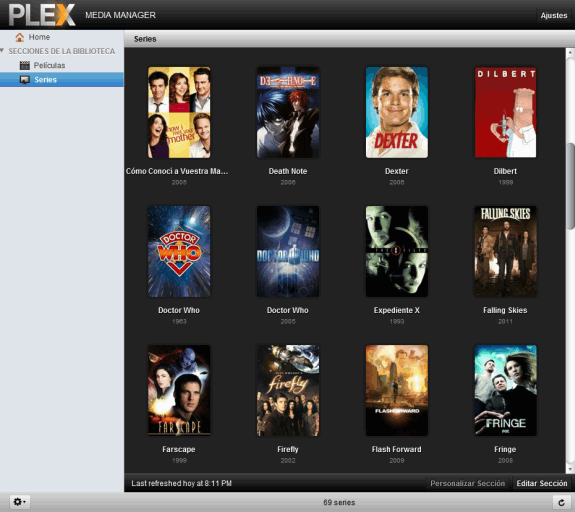Click the 'Farscape' title text
The height and width of the screenshot is (512, 575).
click(x=179, y=449)
